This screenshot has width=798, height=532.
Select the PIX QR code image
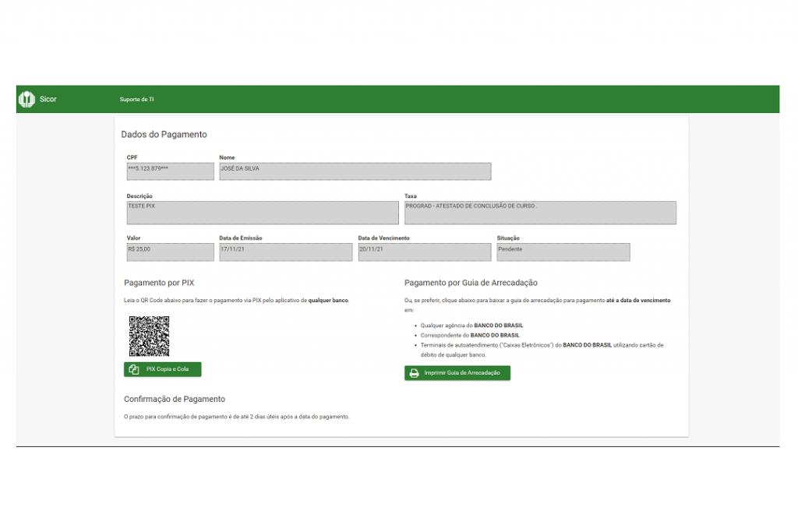point(149,336)
